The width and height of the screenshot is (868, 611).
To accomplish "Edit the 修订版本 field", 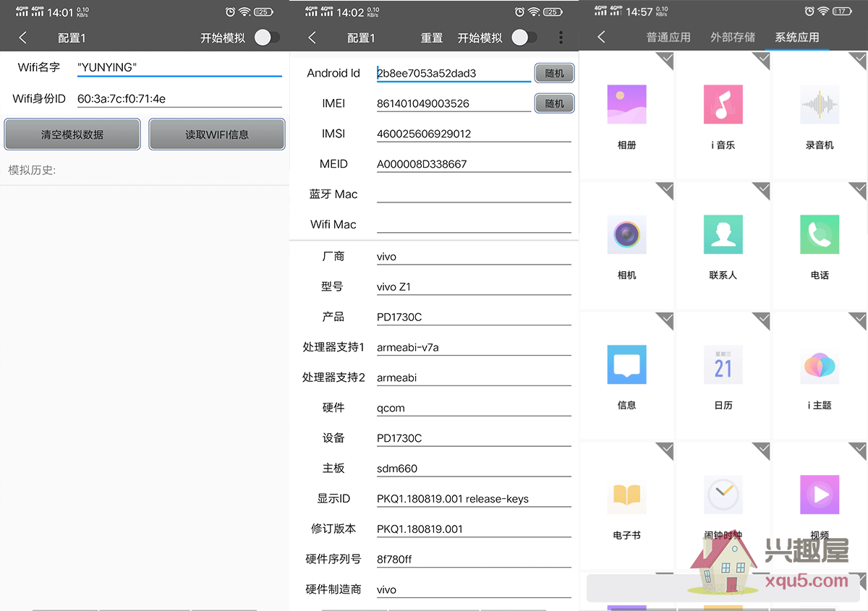I will coord(474,529).
